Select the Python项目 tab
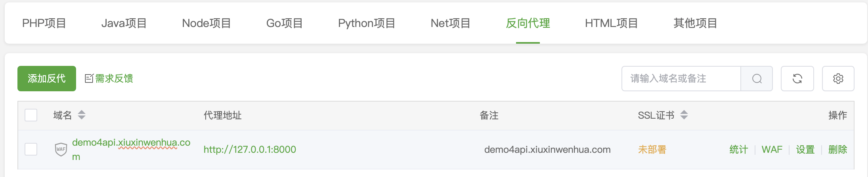Screen dimensions: 868x177 [367, 23]
